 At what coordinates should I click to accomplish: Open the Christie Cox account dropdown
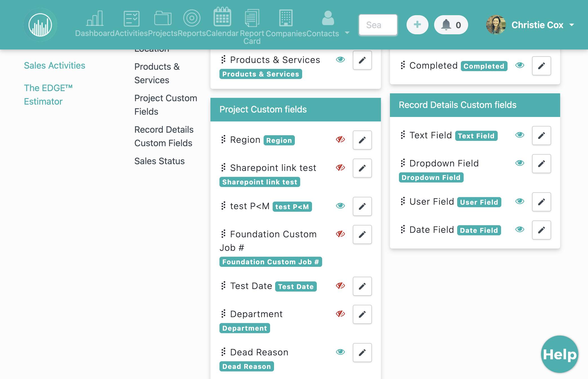coord(572,25)
